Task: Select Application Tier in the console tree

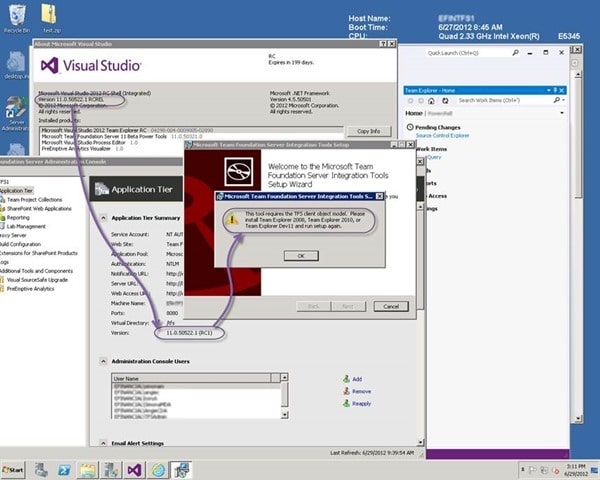Action: (16, 191)
